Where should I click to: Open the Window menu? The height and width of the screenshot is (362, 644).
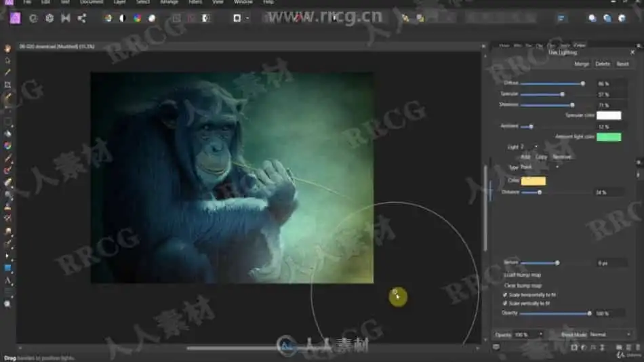tap(243, 2)
